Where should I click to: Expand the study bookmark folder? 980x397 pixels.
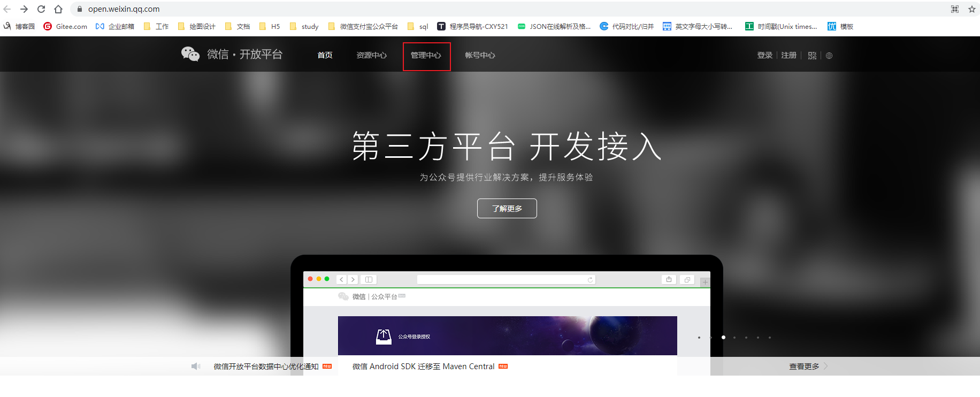[x=304, y=26]
